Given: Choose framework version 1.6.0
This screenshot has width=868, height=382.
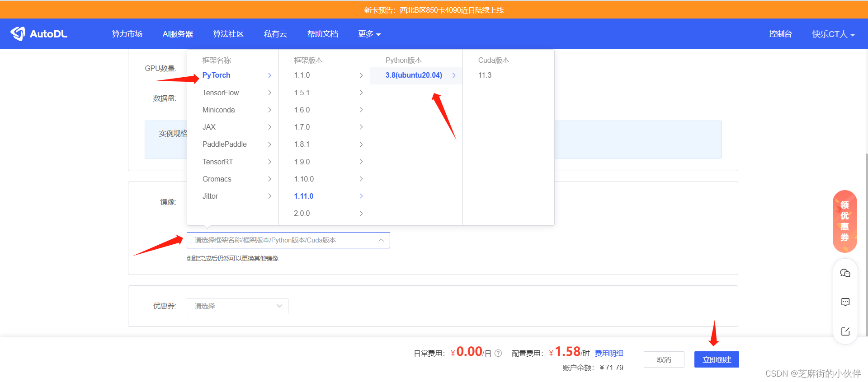Looking at the screenshot, I should (325, 110).
